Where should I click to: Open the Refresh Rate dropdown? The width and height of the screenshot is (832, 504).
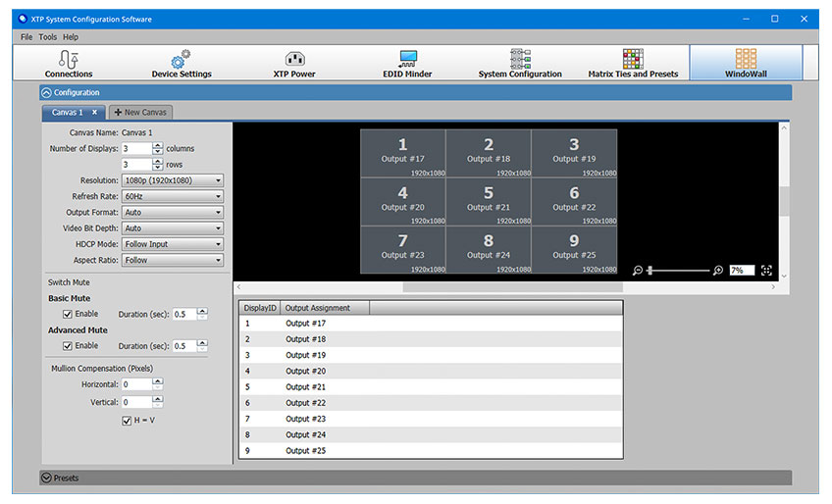click(x=173, y=196)
